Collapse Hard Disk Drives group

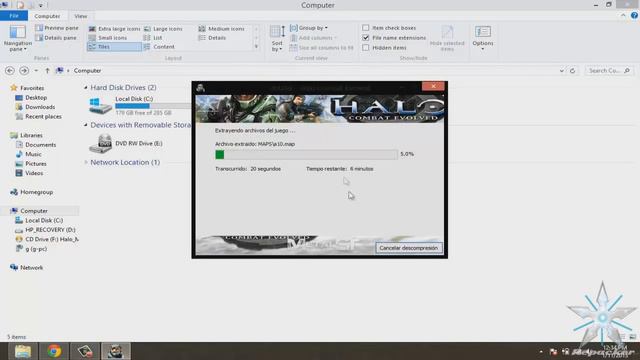86,87
